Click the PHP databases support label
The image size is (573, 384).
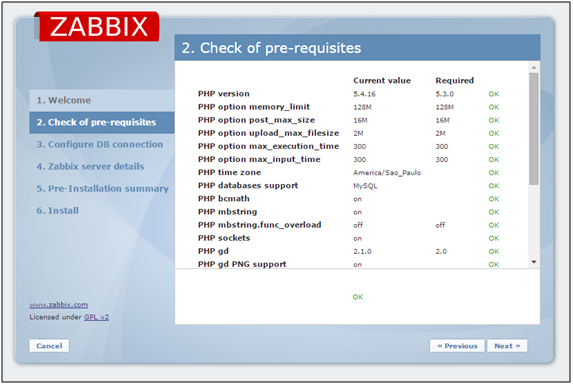click(248, 186)
